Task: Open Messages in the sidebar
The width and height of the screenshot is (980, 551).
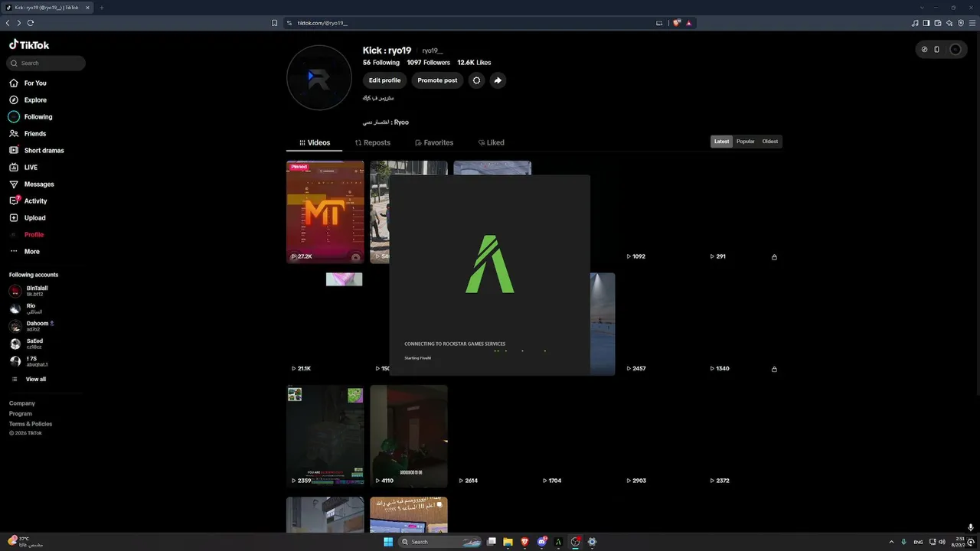Action: [x=31, y=184]
